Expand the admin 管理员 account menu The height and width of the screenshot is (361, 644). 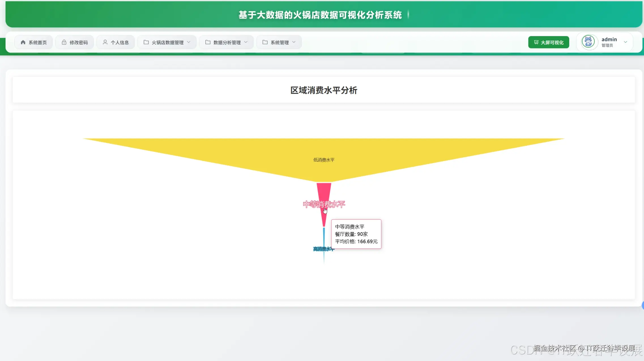626,42
